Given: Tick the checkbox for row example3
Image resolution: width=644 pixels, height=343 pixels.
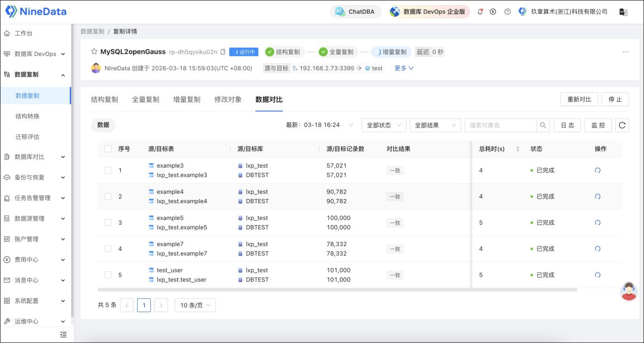Looking at the screenshot, I should pyautogui.click(x=108, y=170).
